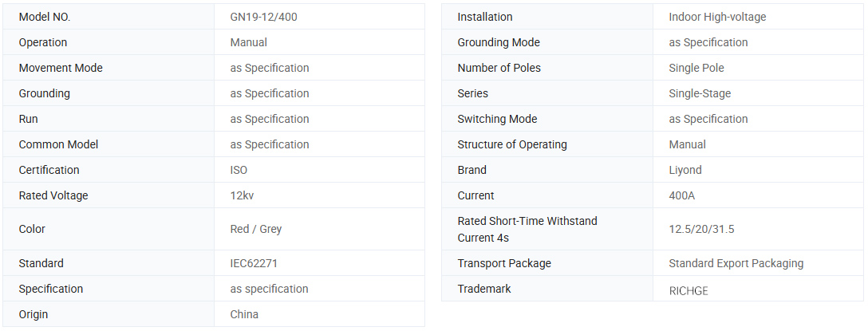Screen dimensions: 868x331
Task: Select the Liyond brand value
Action: [x=686, y=170]
